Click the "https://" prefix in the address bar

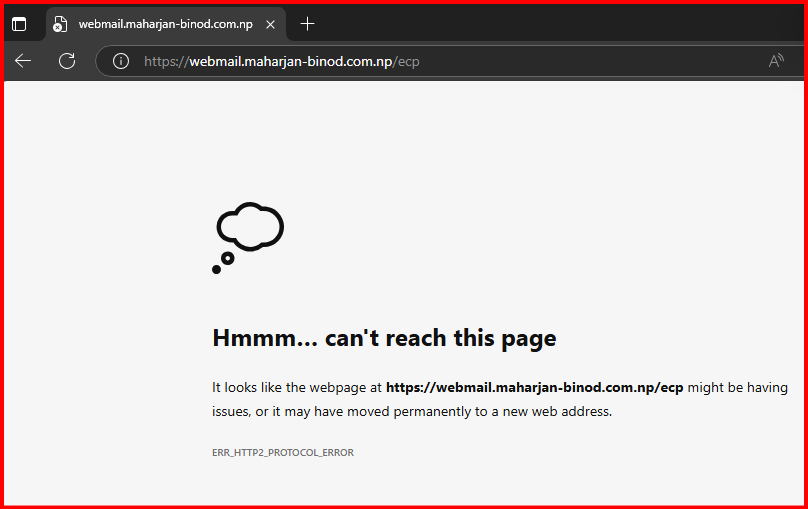click(166, 61)
